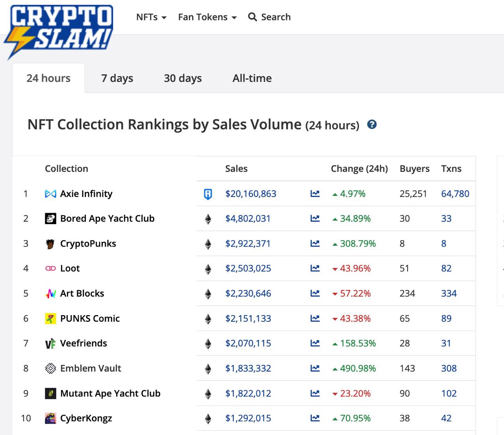Open the Veefriends collection link
Viewport: 504px width, 435px height.
coord(83,343)
